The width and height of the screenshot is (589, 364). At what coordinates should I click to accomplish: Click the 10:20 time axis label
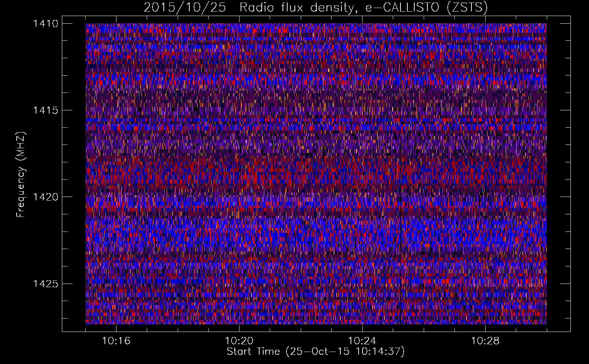(x=239, y=341)
